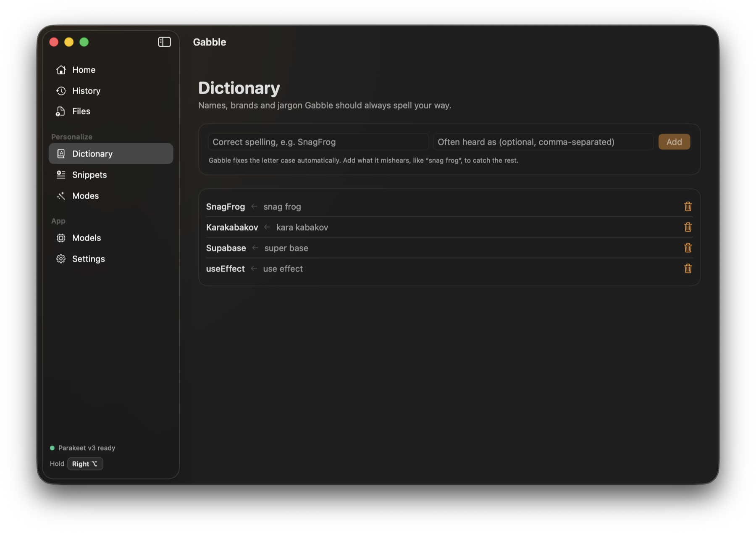Delete the Supabase dictionary entry

(688, 248)
